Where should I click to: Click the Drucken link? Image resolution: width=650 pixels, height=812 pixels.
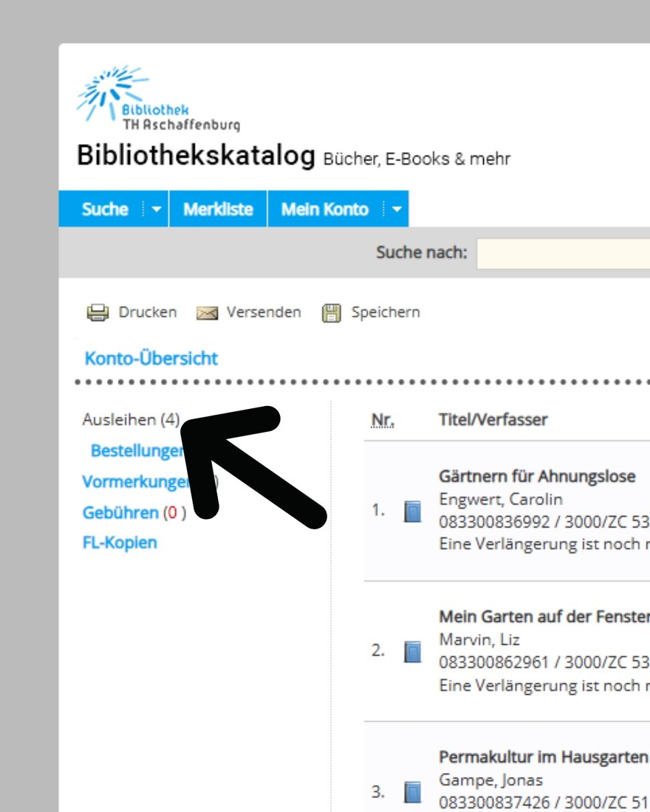[x=148, y=312]
